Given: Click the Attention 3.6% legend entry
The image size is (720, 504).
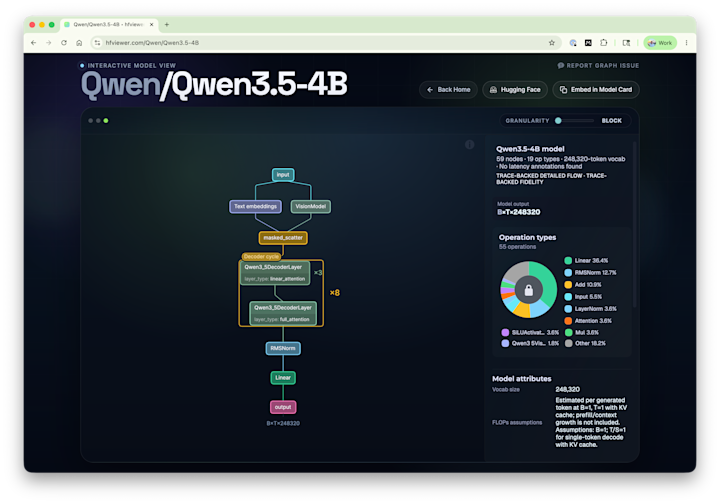Looking at the screenshot, I should coord(588,320).
